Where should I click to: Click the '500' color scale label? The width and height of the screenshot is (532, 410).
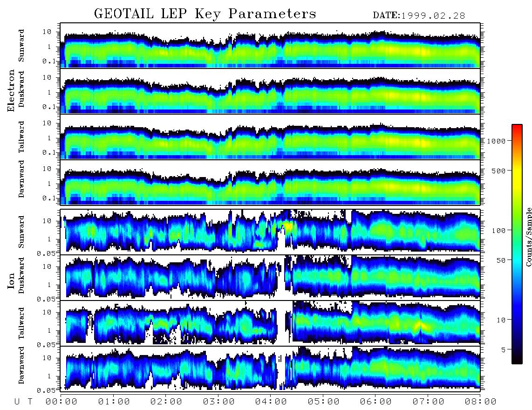[499, 171]
